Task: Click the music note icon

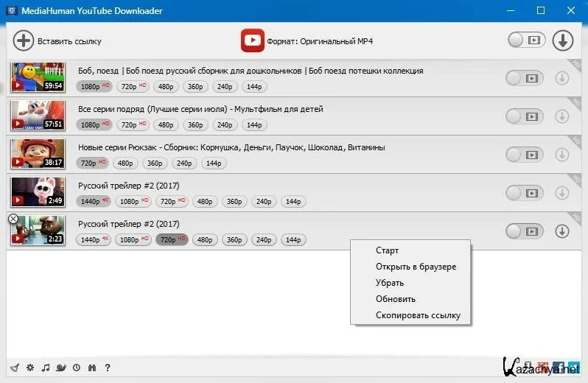Action: pyautogui.click(x=46, y=368)
